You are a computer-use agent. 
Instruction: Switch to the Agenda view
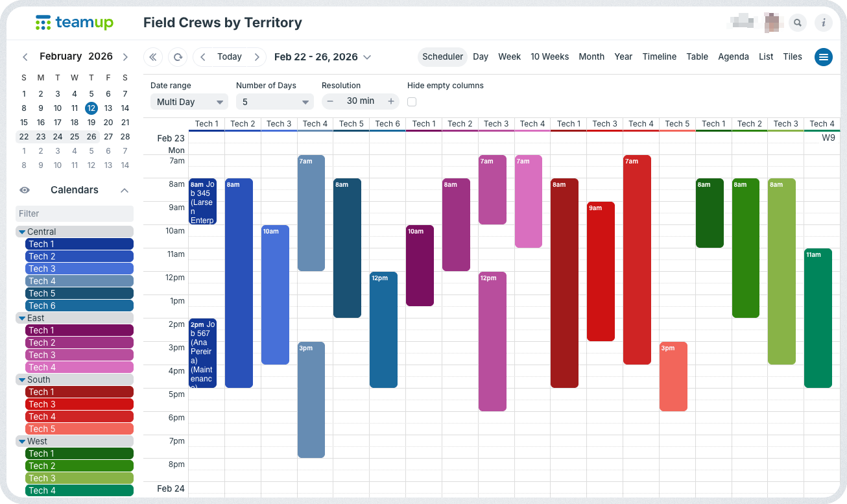[733, 57]
